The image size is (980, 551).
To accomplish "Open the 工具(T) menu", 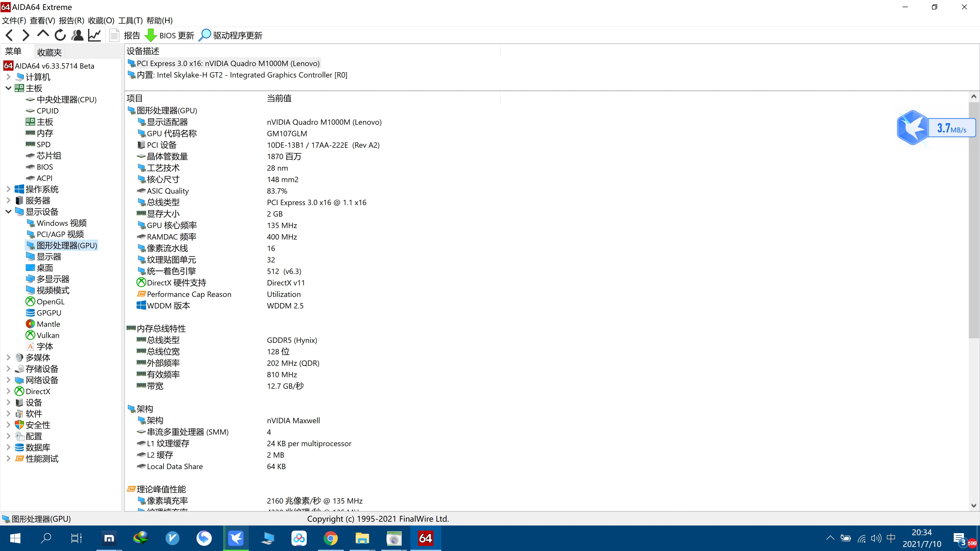I will point(130,20).
